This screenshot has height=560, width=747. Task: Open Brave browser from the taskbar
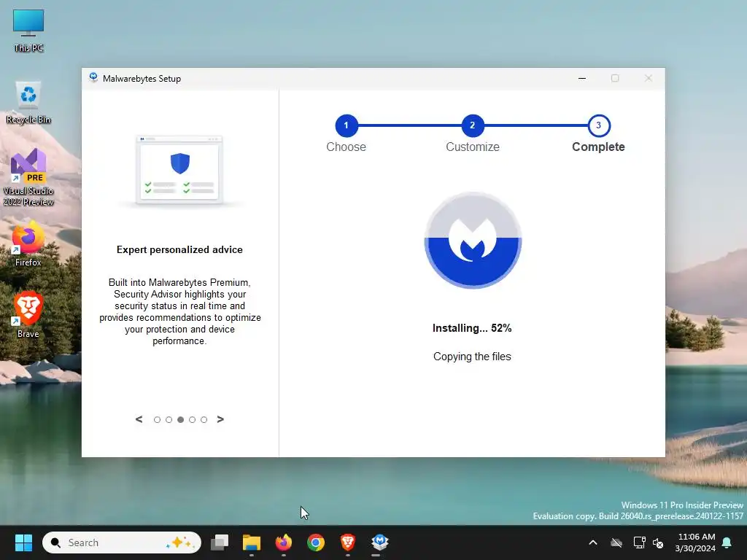coord(348,542)
